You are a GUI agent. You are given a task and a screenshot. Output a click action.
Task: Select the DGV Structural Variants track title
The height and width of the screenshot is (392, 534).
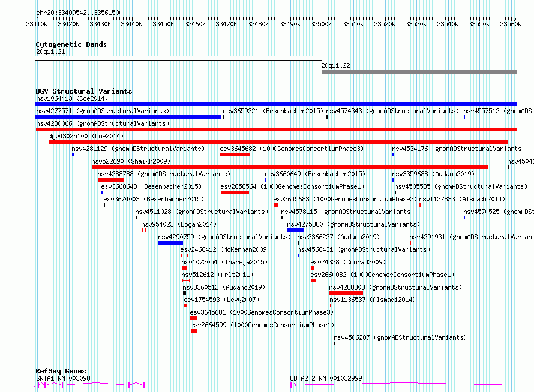click(x=84, y=91)
